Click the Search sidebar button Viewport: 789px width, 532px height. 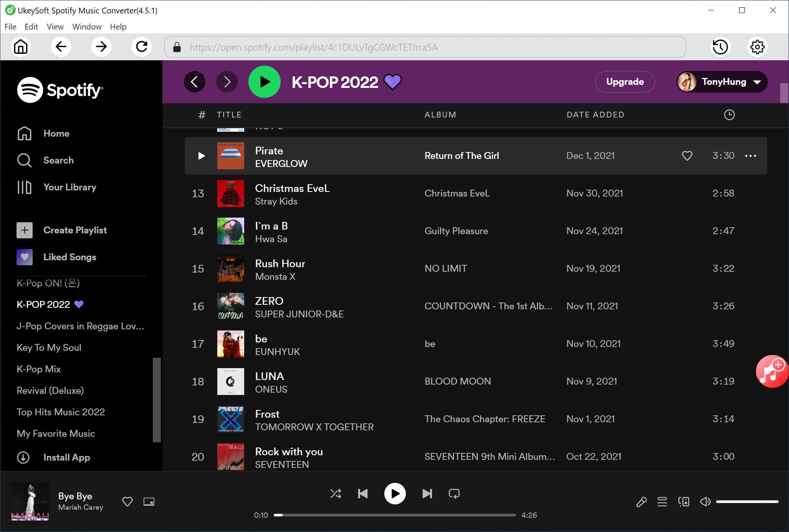click(58, 160)
